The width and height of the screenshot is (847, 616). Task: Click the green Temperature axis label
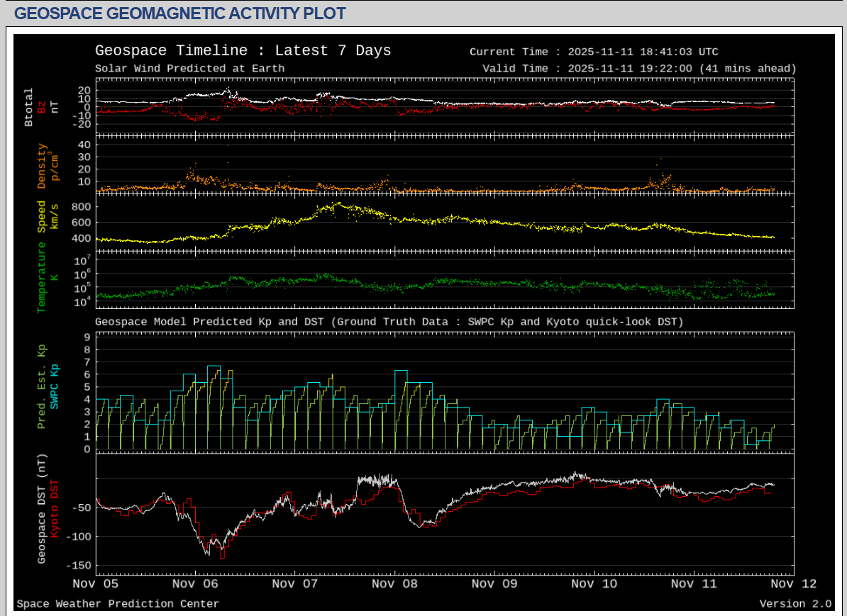42,277
